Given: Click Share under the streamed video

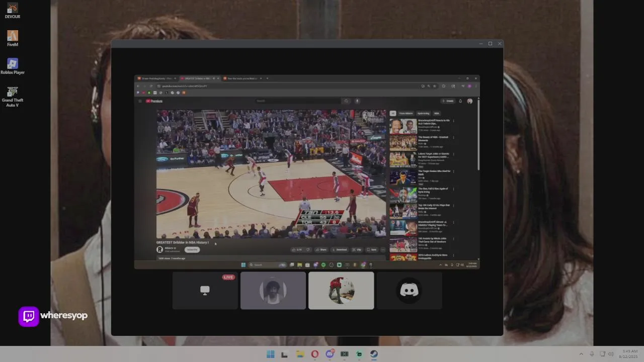Looking at the screenshot, I should click(321, 249).
